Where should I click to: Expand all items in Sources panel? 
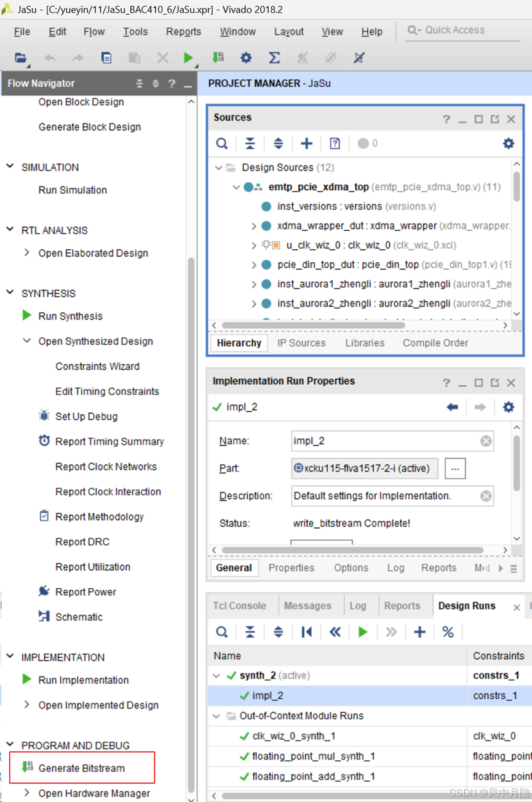[279, 143]
